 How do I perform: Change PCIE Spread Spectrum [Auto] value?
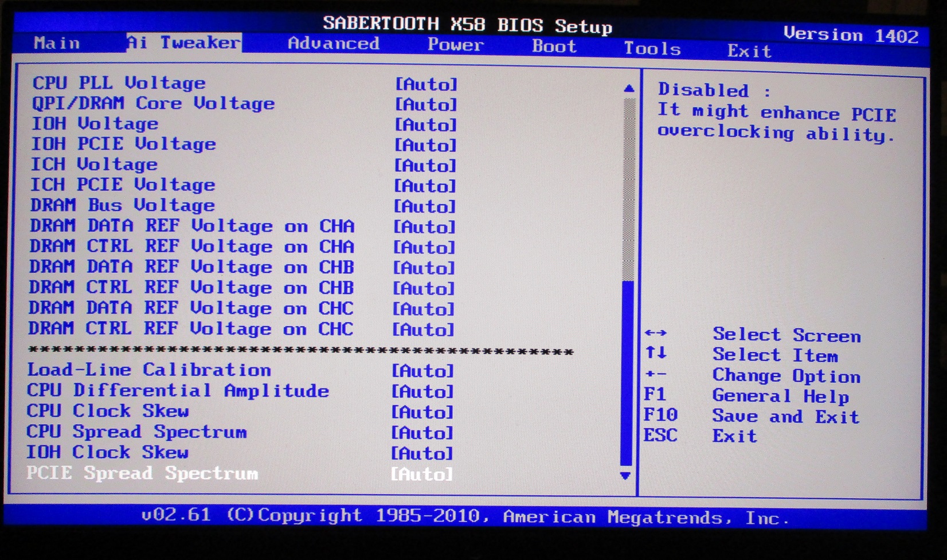(421, 475)
